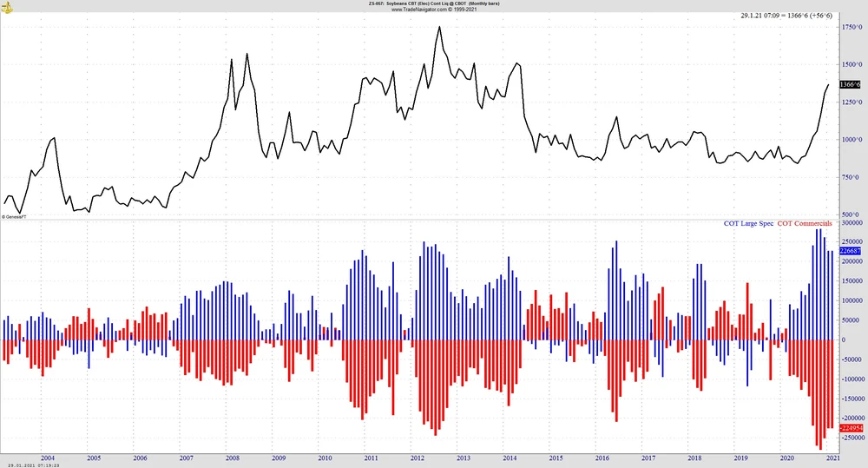Click the 2012 price peak on chart
The width and height of the screenshot is (868, 468).
click(439, 27)
